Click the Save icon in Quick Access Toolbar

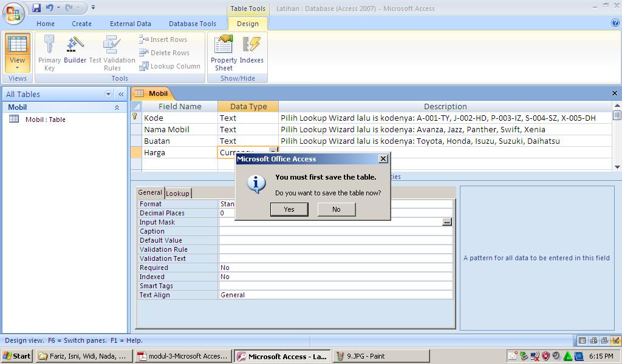pos(36,7)
